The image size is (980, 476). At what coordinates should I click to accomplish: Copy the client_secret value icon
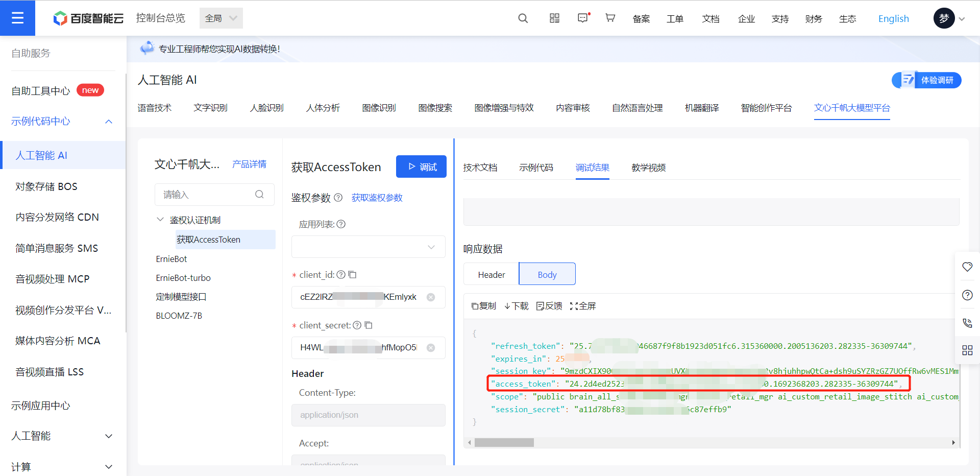[x=369, y=325]
